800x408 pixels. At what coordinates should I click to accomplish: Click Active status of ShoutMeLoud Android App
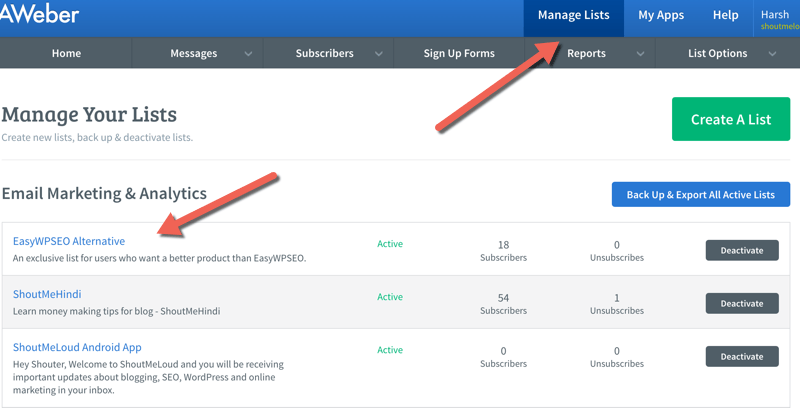tap(390, 350)
